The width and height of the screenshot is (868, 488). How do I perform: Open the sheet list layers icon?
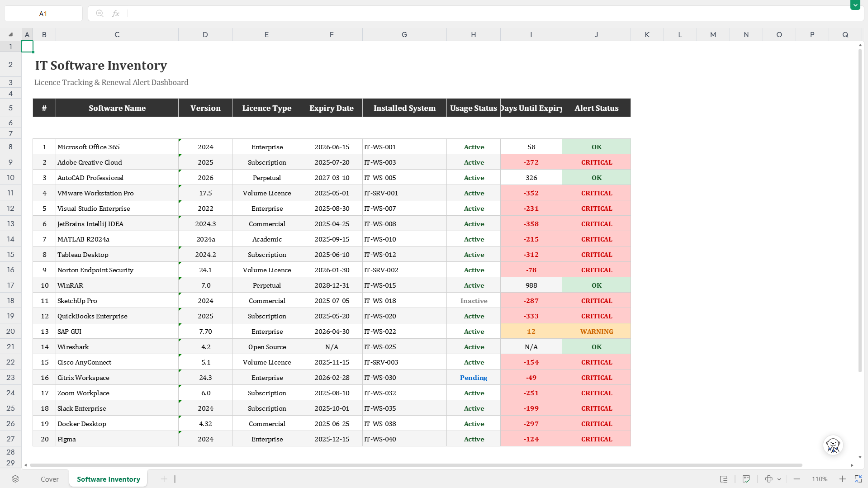15,479
